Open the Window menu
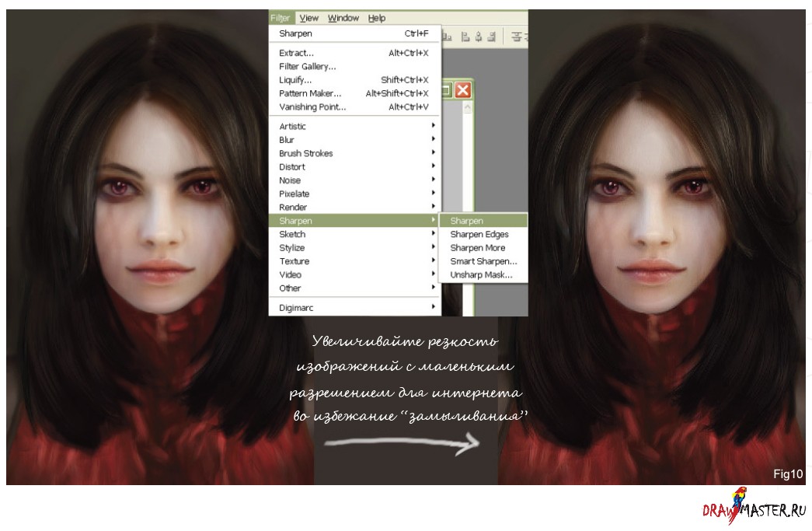Viewport: 812px width, 531px height. tap(343, 18)
